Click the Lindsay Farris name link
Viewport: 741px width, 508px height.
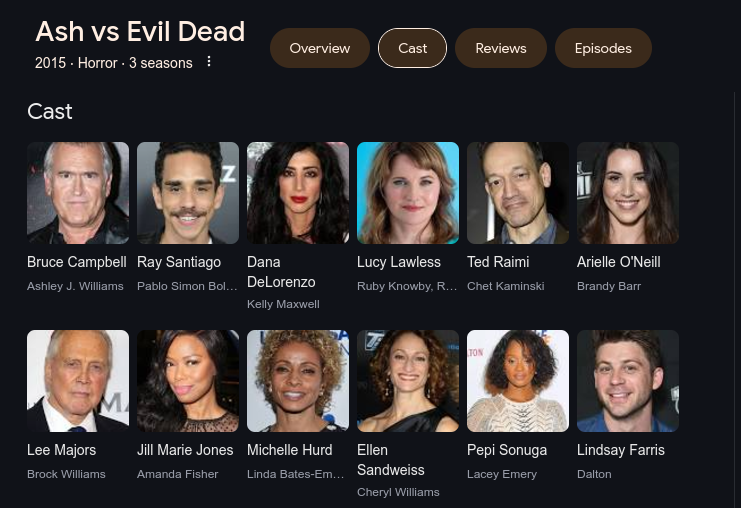pos(621,450)
